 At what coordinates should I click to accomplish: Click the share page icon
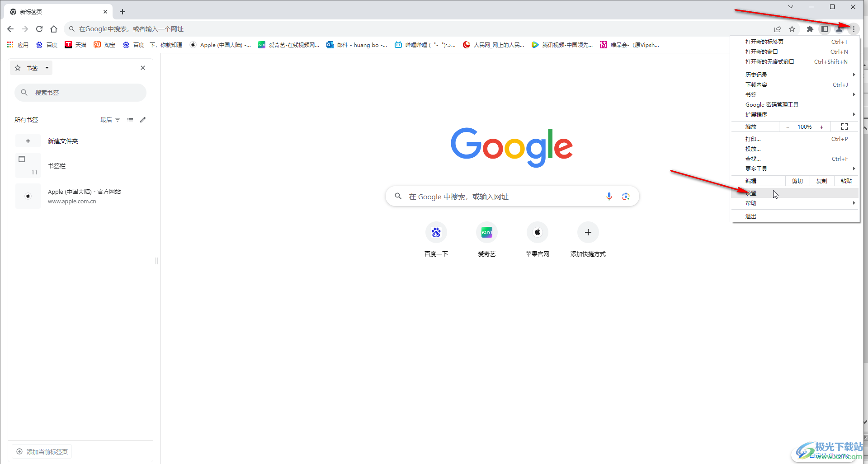(778, 29)
